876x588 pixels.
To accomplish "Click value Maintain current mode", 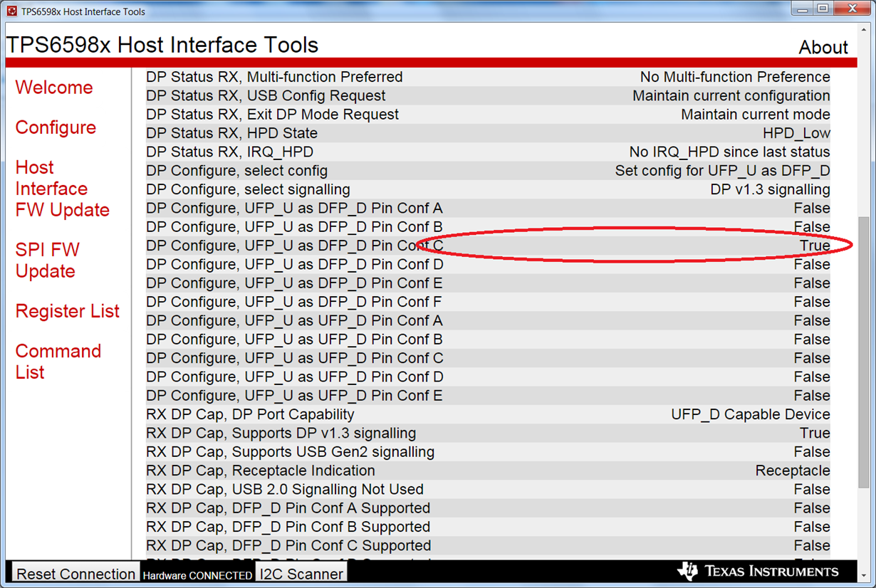I will click(756, 115).
